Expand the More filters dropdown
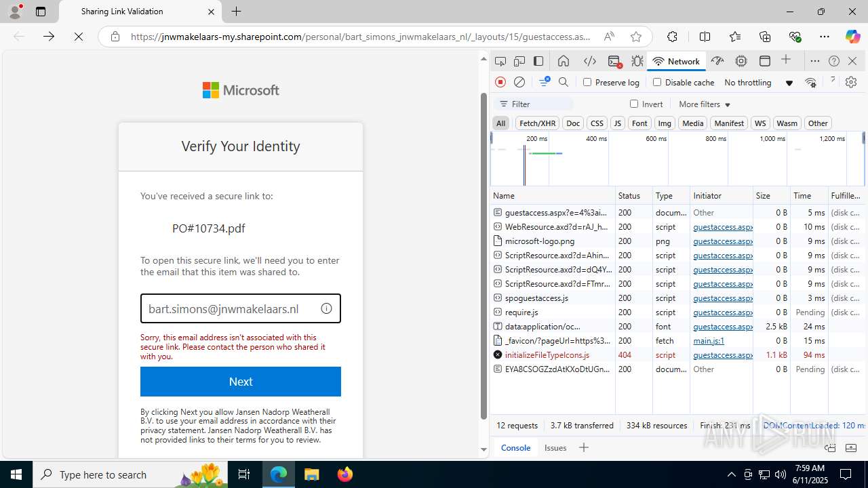The image size is (868, 488). click(705, 104)
